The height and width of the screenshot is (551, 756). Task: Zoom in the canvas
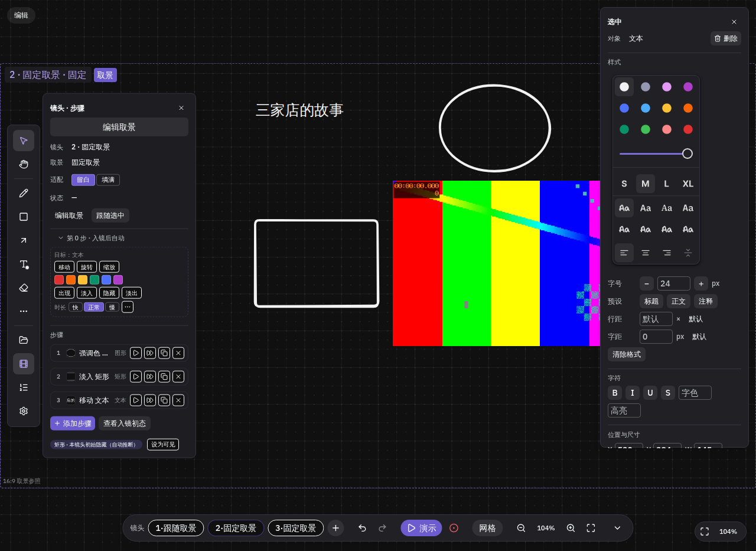tap(571, 528)
